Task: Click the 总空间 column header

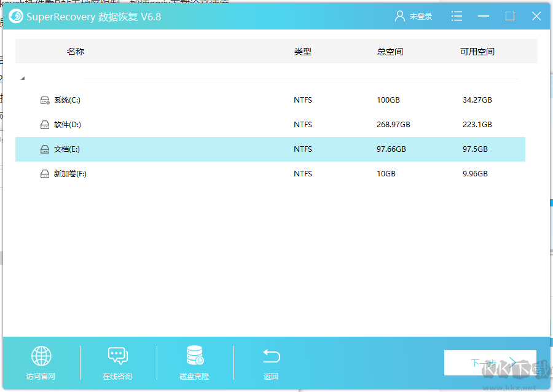Action: pyautogui.click(x=390, y=52)
